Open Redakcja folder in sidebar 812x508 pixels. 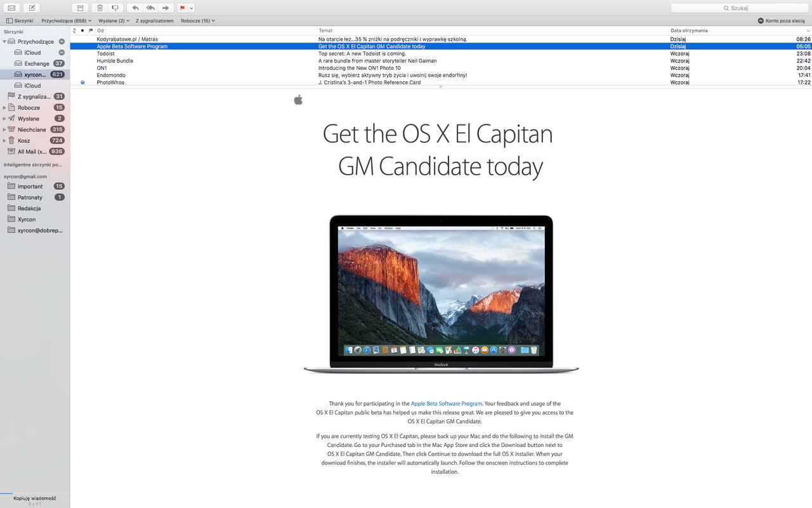[35, 208]
